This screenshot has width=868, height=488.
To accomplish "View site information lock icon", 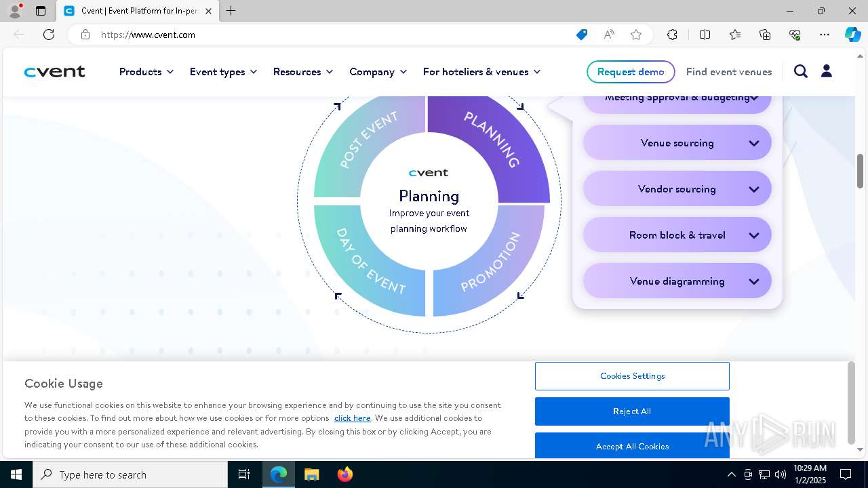I will click(x=85, y=35).
